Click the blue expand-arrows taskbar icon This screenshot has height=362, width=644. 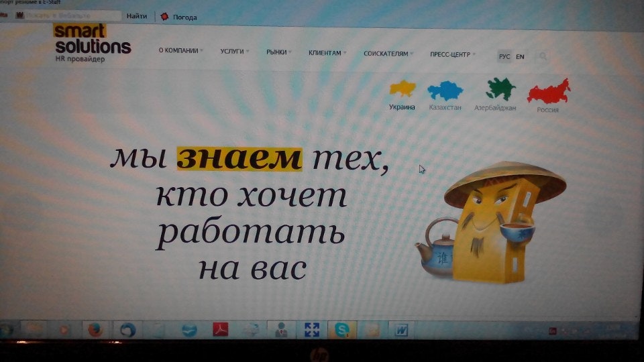(312, 330)
